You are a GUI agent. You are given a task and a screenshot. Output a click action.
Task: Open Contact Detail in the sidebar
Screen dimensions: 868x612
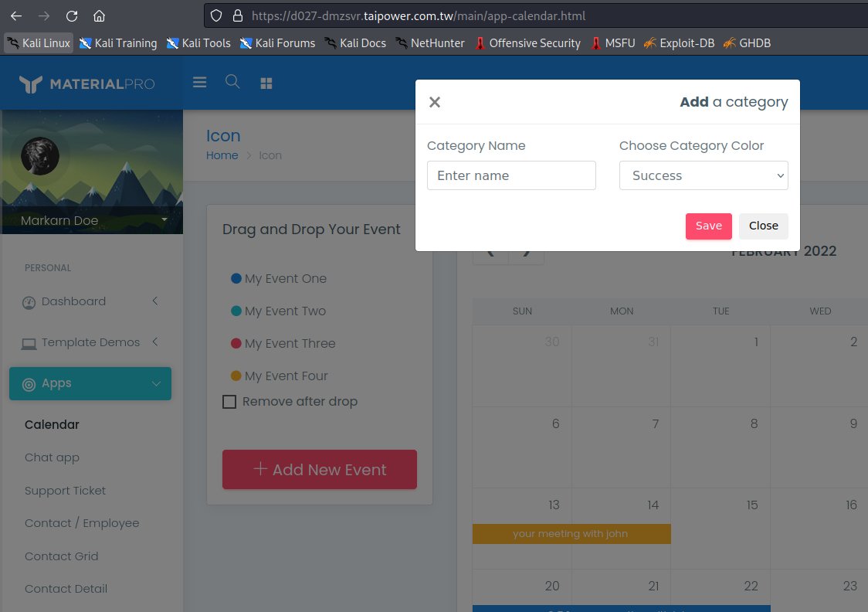pyautogui.click(x=66, y=589)
